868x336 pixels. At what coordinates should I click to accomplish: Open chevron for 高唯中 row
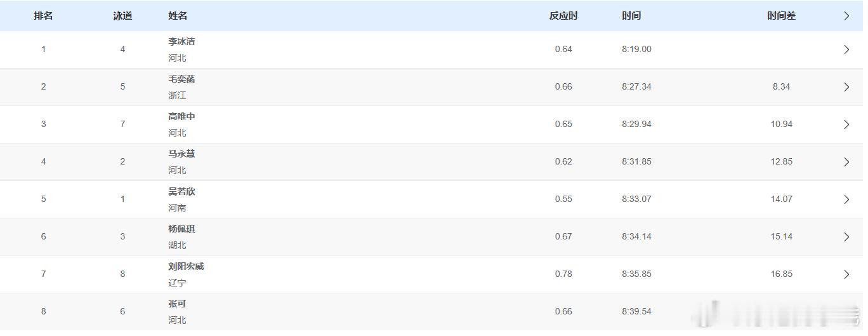pyautogui.click(x=846, y=124)
